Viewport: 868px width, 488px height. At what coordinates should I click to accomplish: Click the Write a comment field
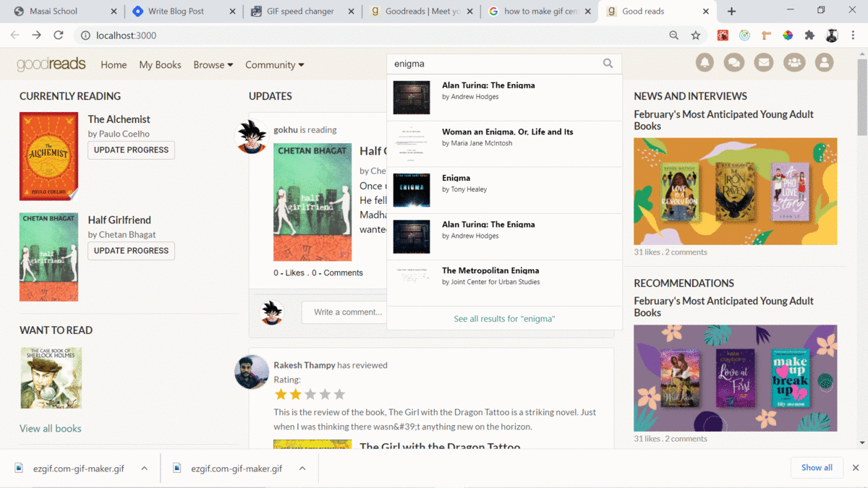[344, 312]
